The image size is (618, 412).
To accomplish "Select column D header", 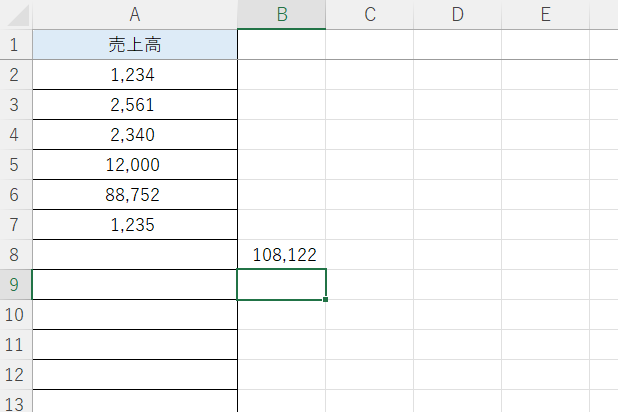I will 458,15.
